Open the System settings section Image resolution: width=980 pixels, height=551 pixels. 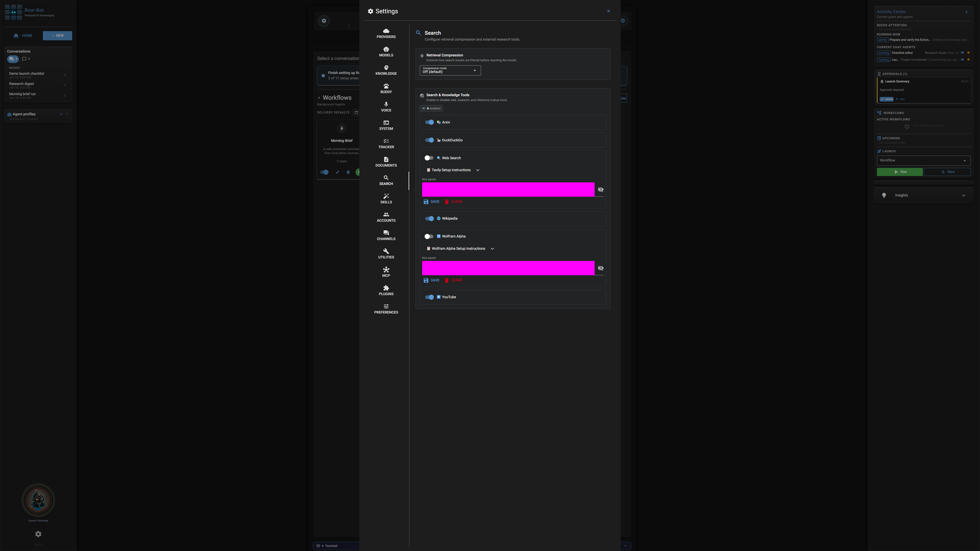386,125
